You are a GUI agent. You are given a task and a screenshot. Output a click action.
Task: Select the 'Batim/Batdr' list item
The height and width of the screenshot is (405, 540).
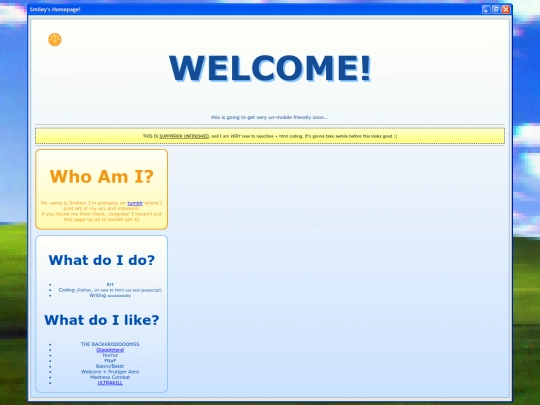(110, 366)
